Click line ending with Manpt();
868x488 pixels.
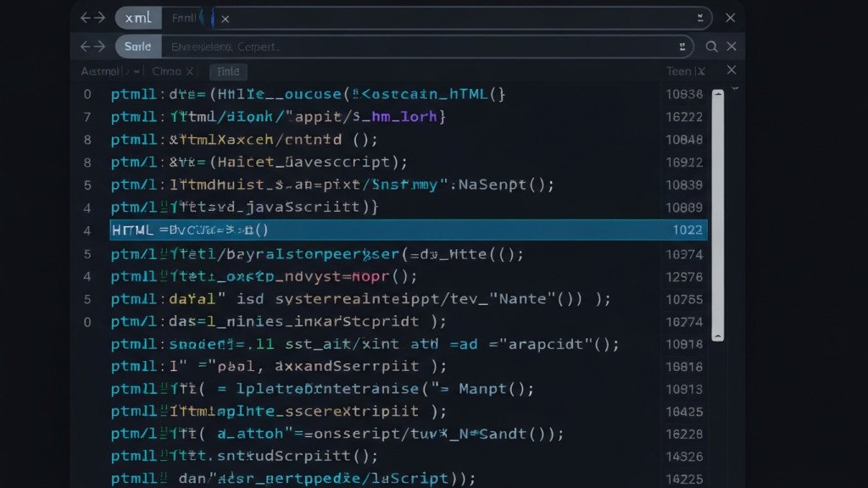[322, 389]
